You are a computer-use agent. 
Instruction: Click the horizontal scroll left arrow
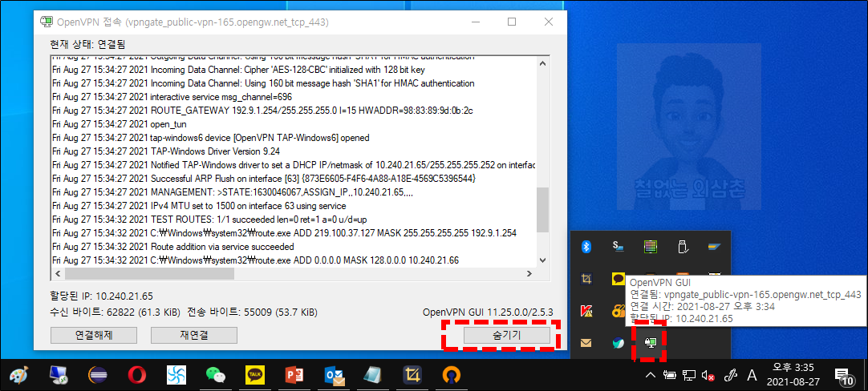[x=56, y=273]
